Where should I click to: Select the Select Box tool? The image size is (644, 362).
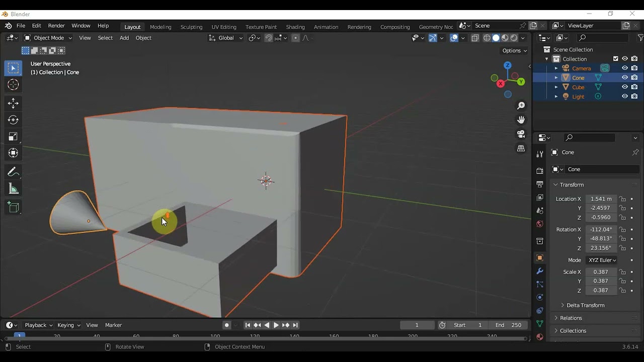click(x=14, y=68)
